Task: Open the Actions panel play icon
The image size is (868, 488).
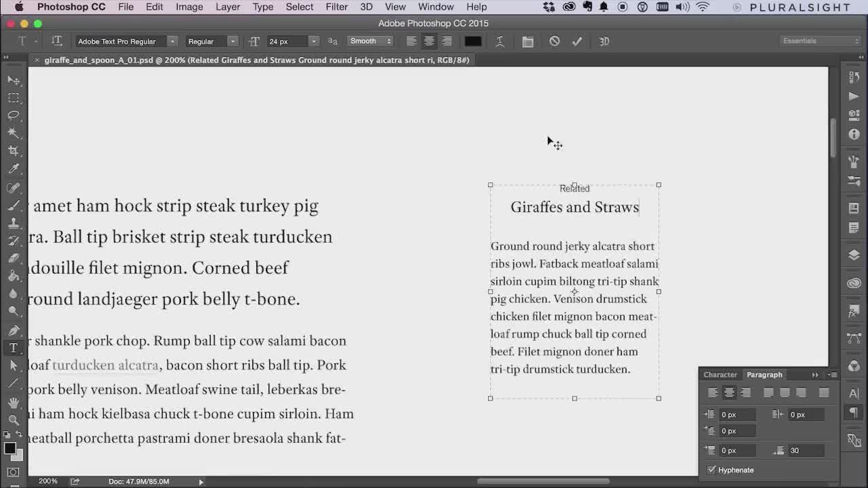Action: coord(854,96)
